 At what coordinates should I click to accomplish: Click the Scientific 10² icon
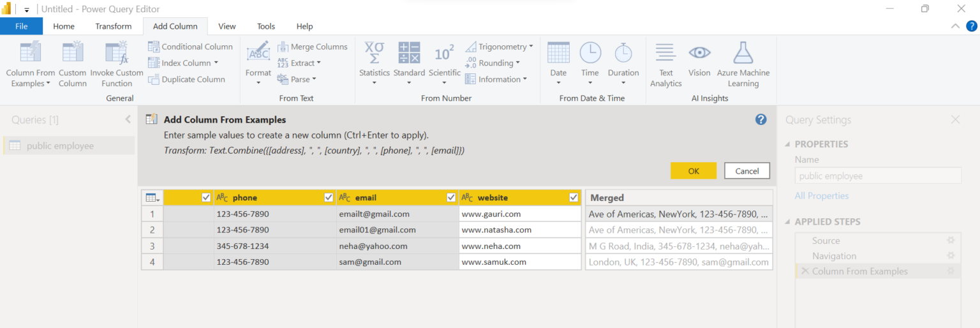click(x=444, y=52)
